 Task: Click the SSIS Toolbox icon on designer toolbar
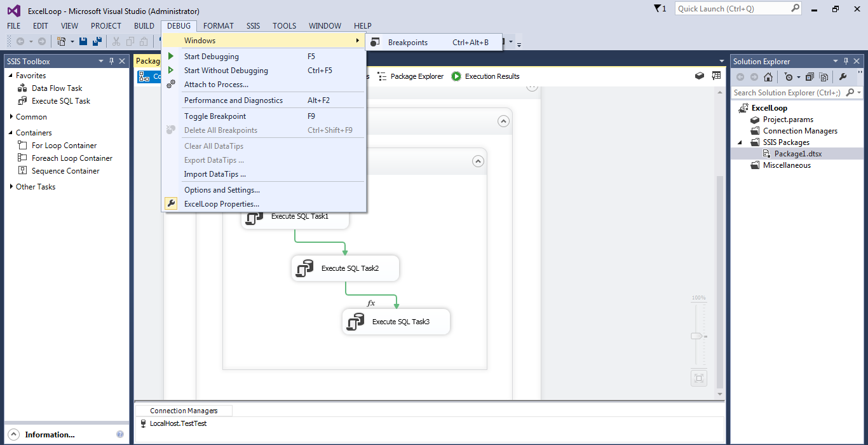click(x=700, y=76)
